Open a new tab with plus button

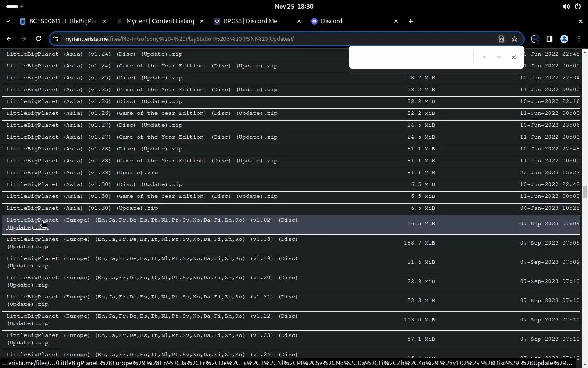pos(411,21)
